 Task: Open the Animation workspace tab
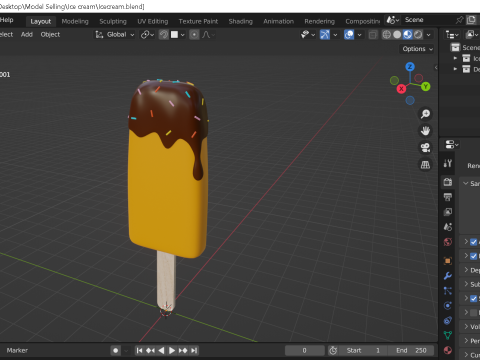point(279,21)
